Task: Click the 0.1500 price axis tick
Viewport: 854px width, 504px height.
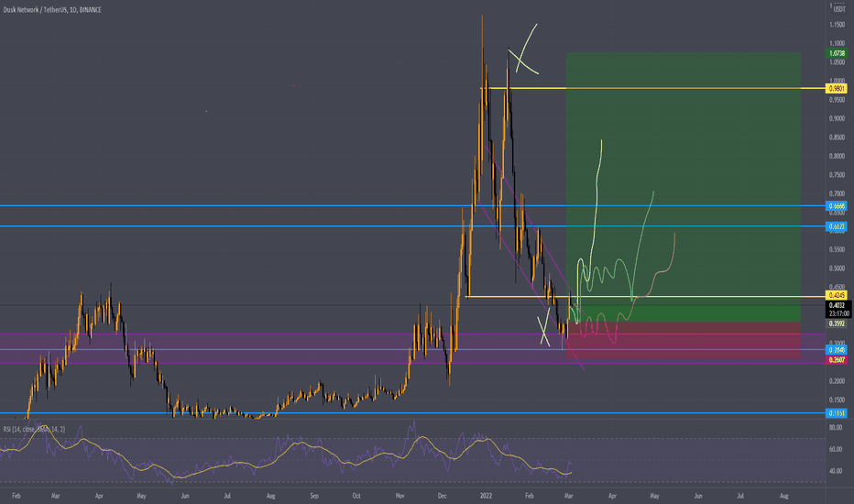Action: tap(838, 400)
